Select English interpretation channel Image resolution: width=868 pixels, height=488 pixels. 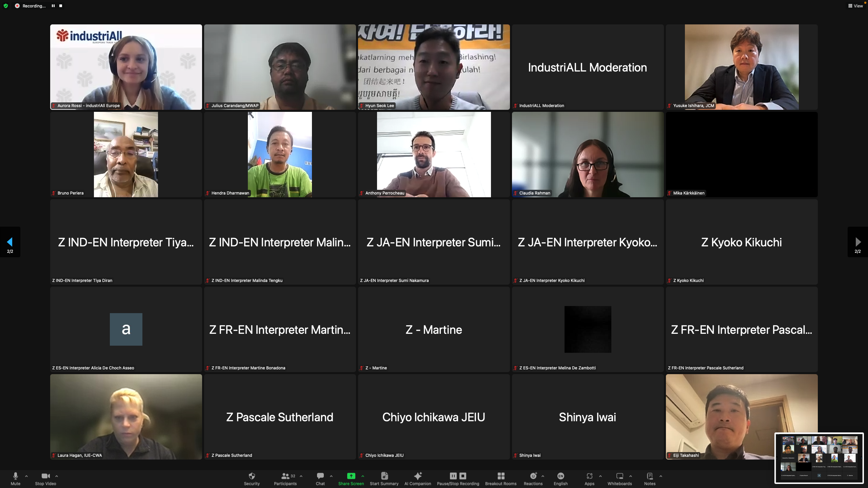[x=560, y=479]
